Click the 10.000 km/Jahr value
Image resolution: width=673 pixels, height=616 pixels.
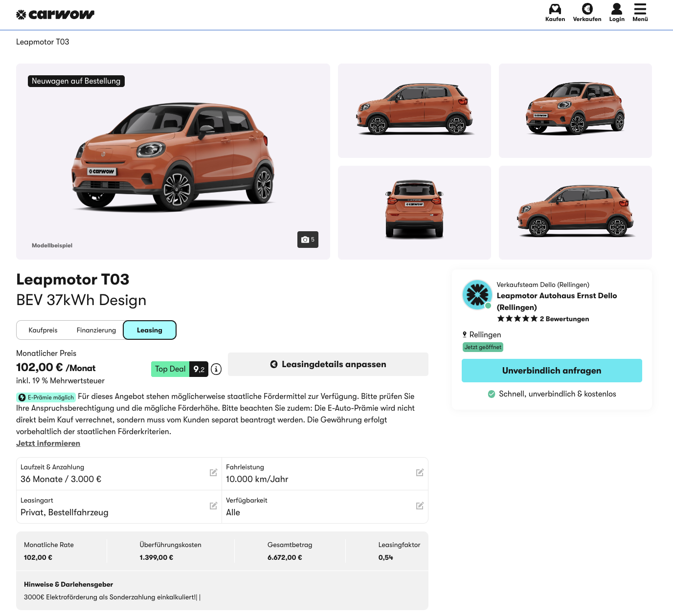[257, 479]
